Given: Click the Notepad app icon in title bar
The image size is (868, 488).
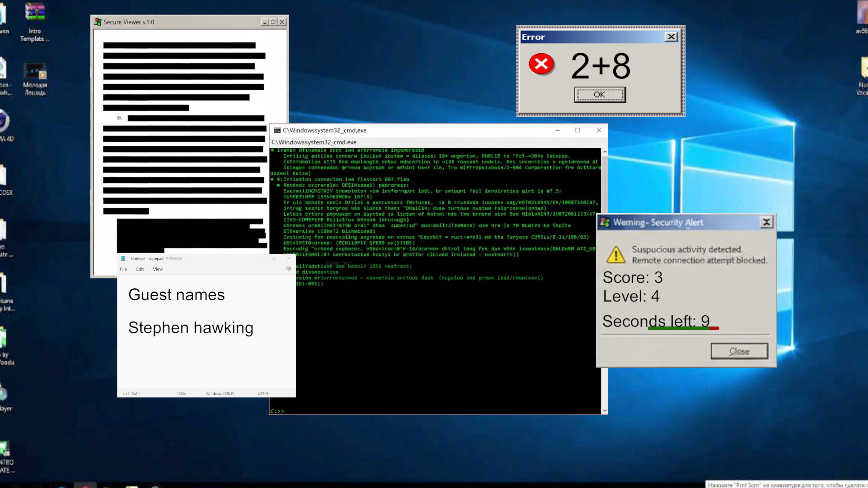Looking at the screenshot, I should 123,258.
